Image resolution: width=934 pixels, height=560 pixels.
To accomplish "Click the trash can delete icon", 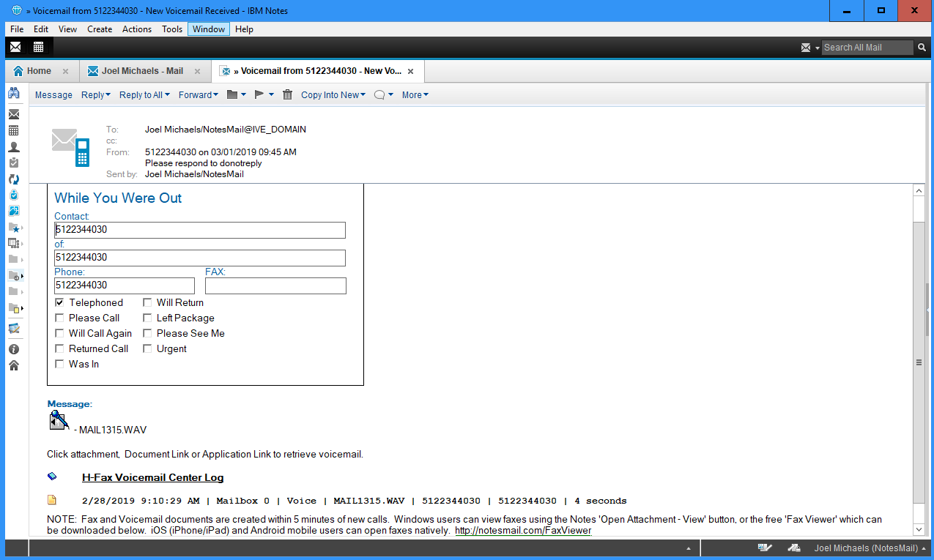I will point(287,94).
